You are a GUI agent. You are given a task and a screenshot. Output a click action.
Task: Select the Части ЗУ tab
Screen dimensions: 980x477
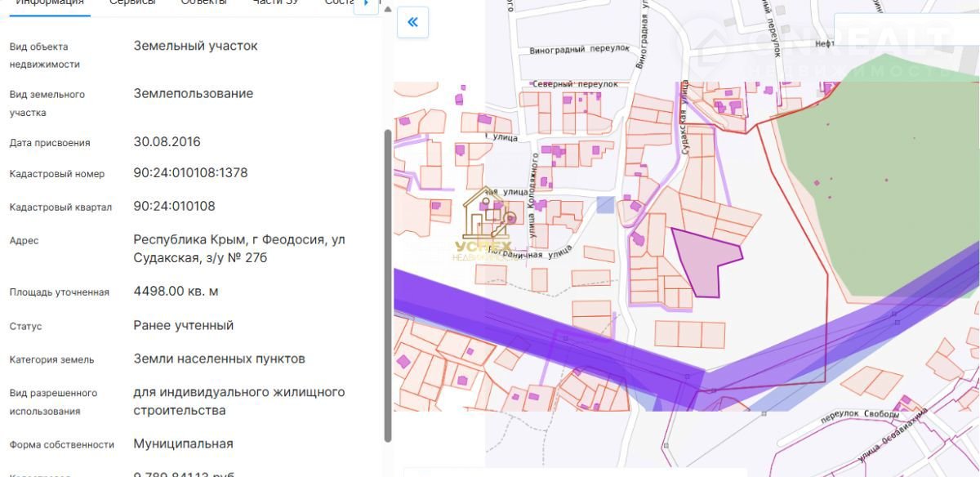point(276,2)
